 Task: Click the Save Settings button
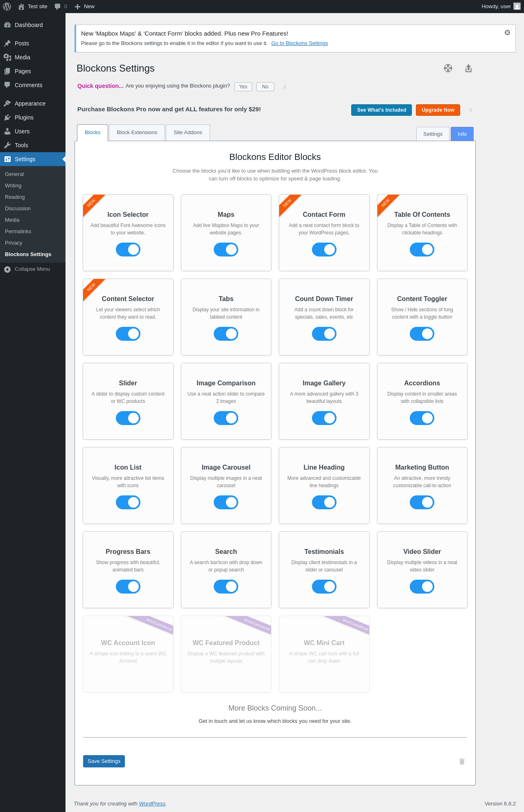104,761
